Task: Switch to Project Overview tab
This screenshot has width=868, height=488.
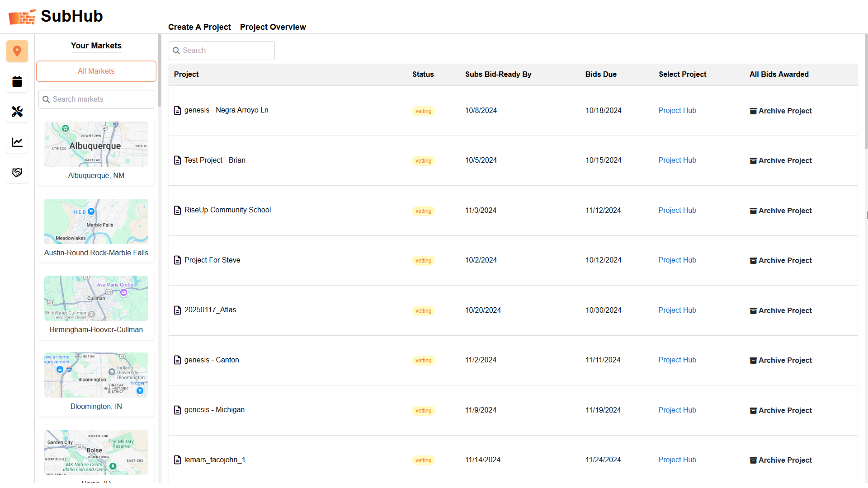Action: click(x=273, y=27)
